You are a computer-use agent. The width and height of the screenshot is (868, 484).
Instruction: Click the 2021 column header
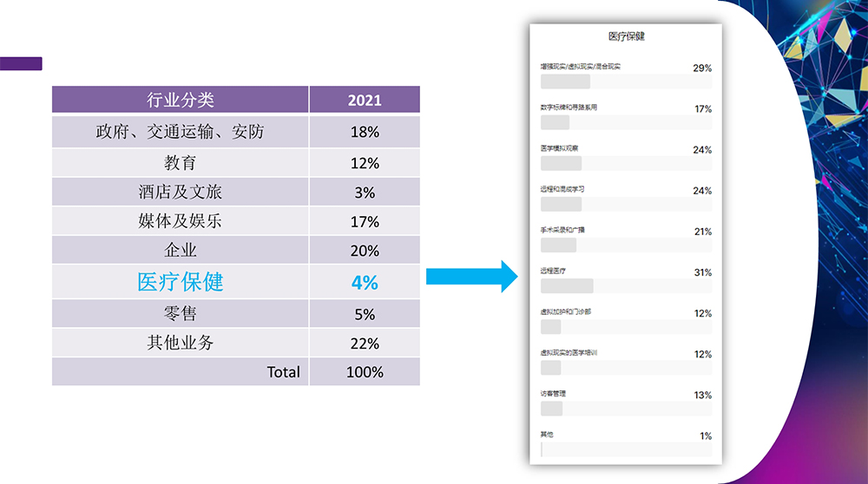click(x=365, y=100)
